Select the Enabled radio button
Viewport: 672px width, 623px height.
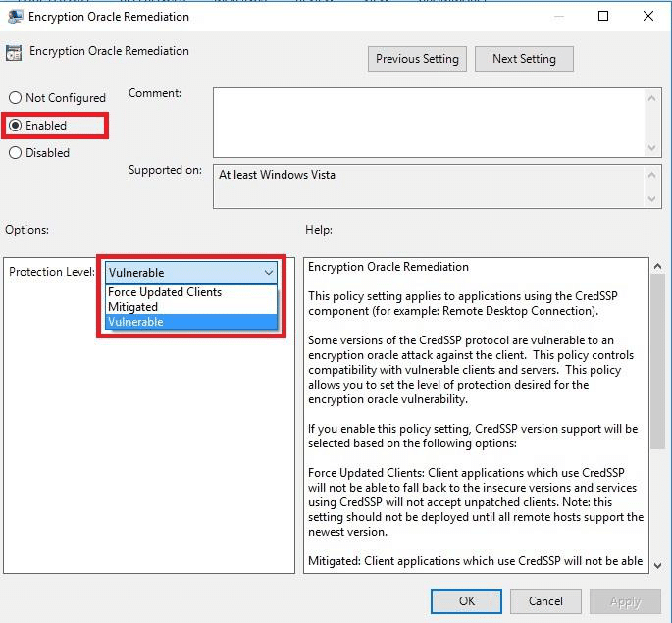pyautogui.click(x=15, y=126)
